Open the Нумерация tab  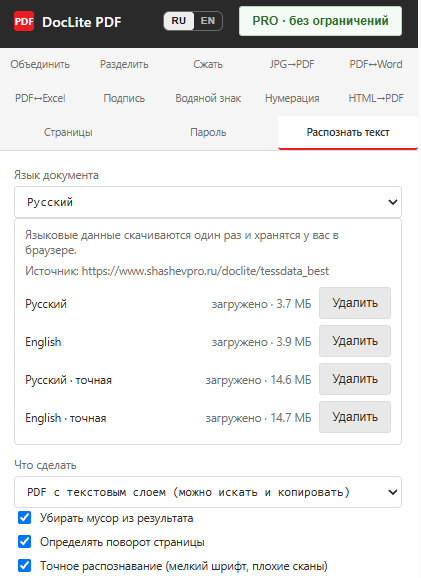tap(292, 98)
